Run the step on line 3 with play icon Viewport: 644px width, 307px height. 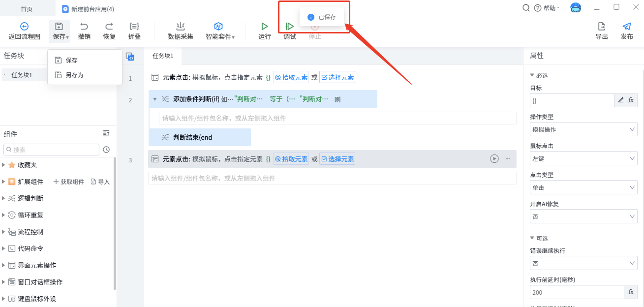pyautogui.click(x=494, y=158)
